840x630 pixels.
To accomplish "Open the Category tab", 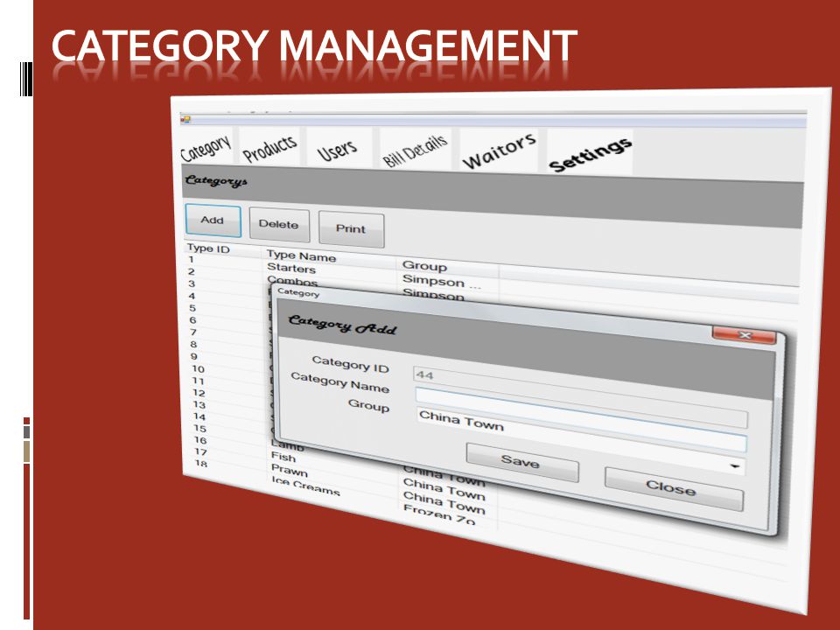I will tap(206, 147).
